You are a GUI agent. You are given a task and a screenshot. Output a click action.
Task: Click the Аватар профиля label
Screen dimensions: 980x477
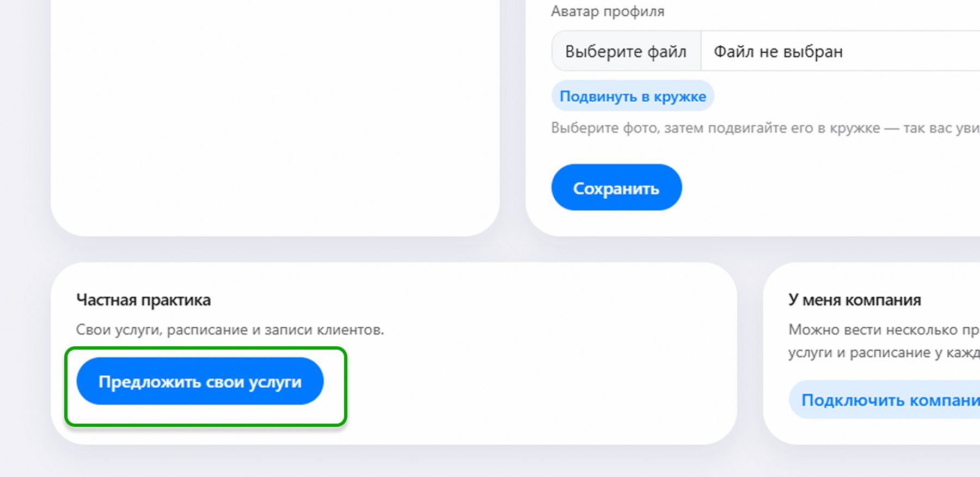(608, 11)
